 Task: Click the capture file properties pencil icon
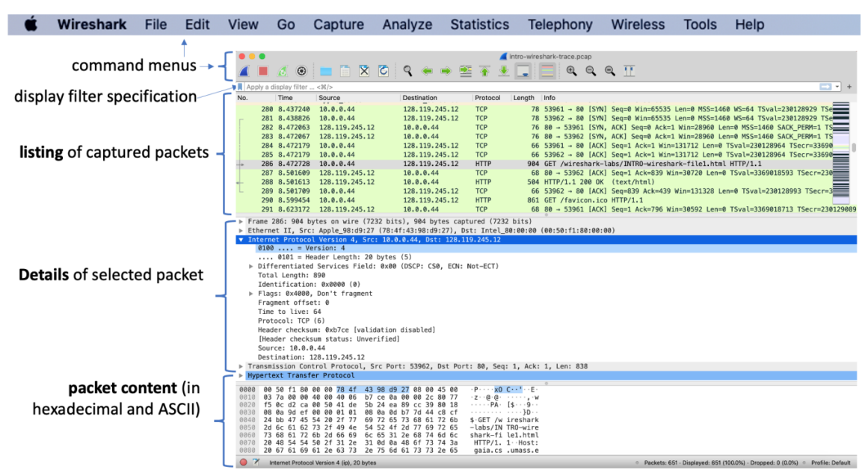[x=256, y=462]
